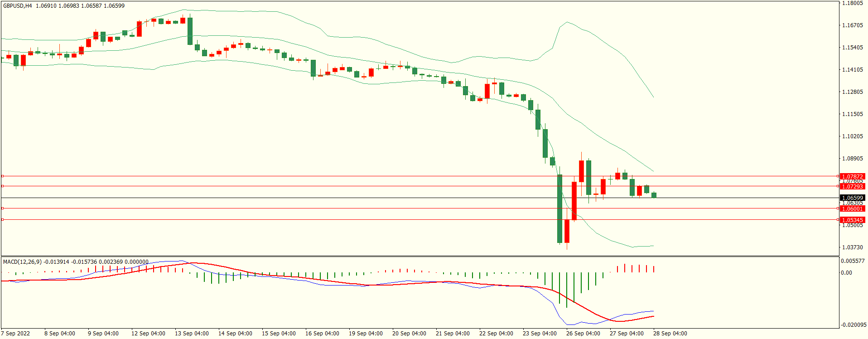
Task: Click the 1.07872 red price label
Action: coord(852,176)
